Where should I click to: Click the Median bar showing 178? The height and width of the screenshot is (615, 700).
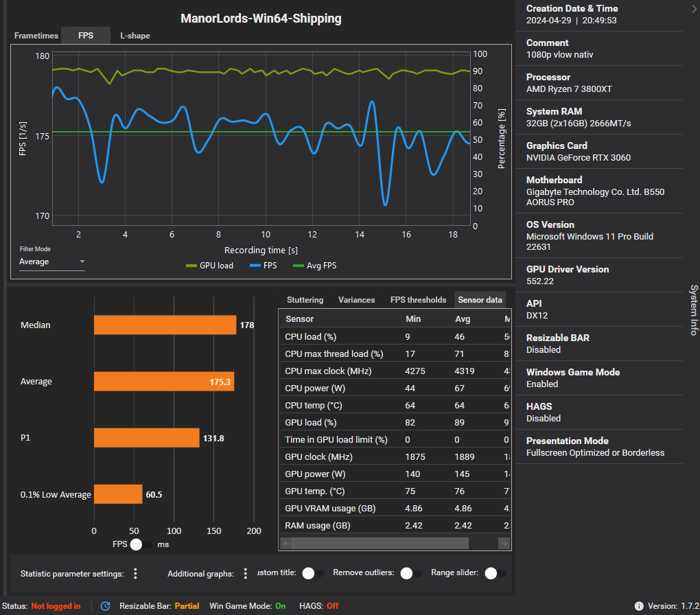pos(165,325)
